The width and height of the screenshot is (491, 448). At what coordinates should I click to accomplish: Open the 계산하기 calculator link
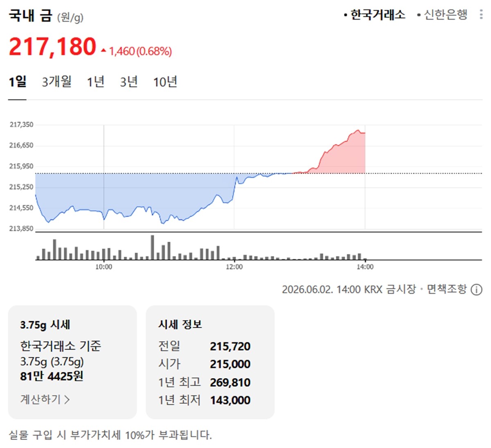[45, 399]
